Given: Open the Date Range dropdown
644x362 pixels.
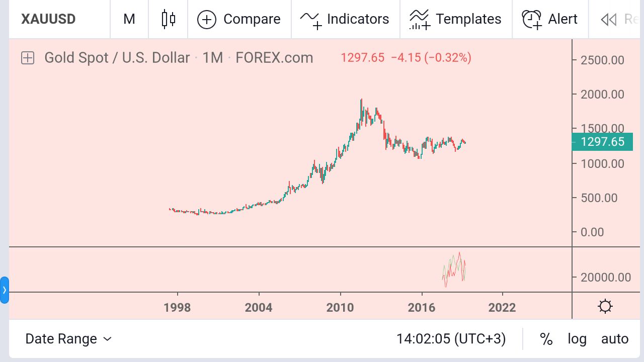Looking at the screenshot, I should [68, 339].
